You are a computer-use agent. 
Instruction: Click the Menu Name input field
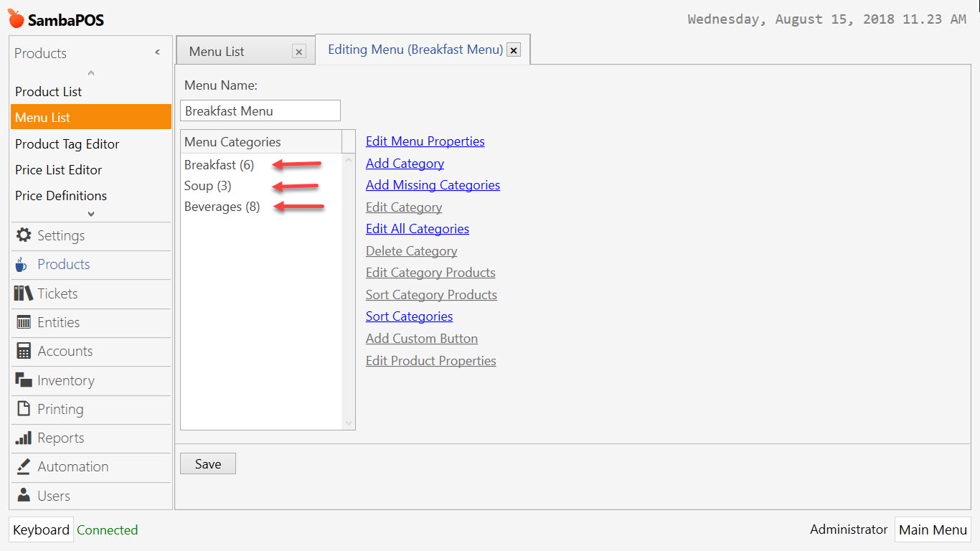pos(260,110)
